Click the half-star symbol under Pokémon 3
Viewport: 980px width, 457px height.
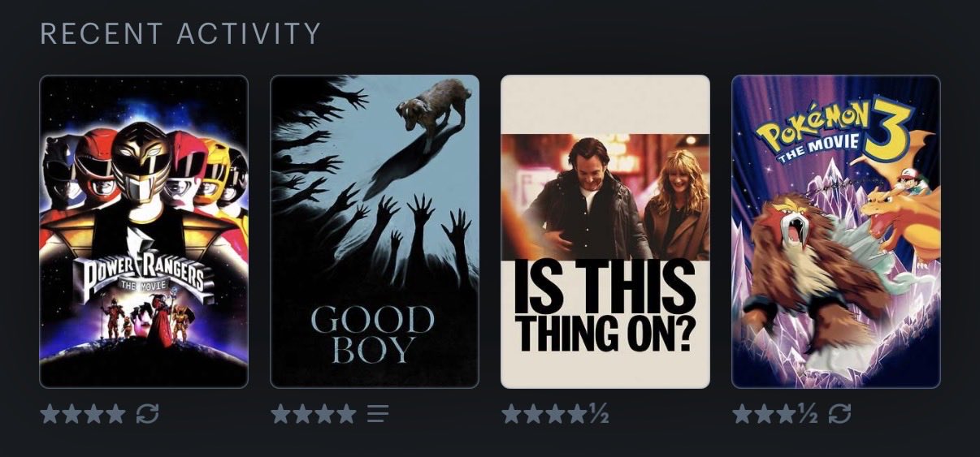809,415
